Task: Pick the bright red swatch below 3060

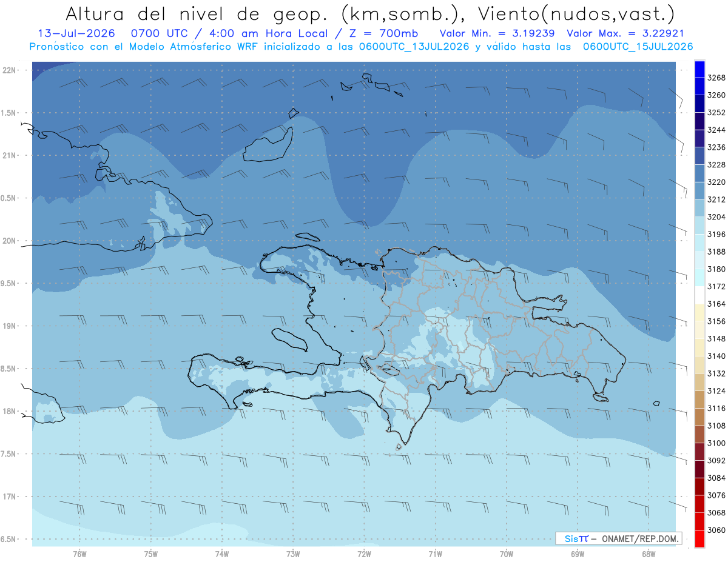Action: (x=699, y=539)
